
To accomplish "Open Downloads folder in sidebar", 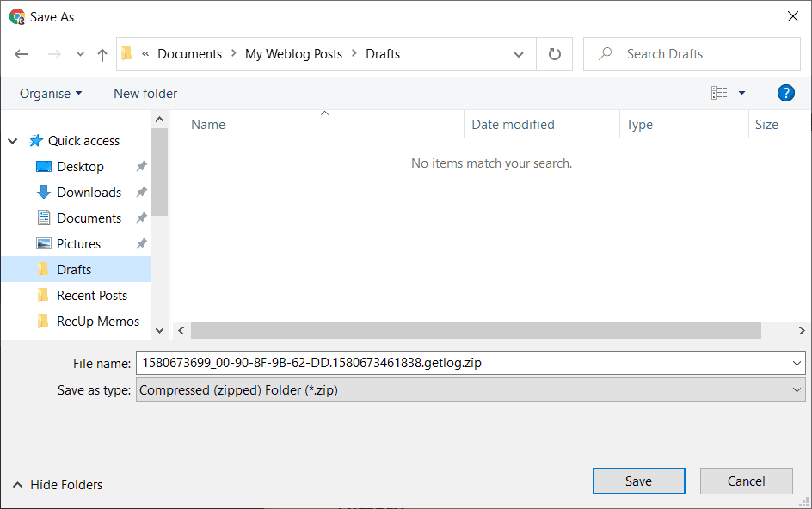I will coord(89,193).
